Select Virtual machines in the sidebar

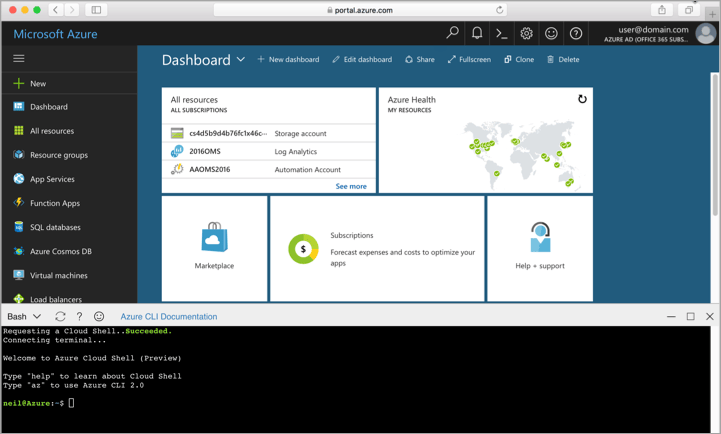[58, 275]
